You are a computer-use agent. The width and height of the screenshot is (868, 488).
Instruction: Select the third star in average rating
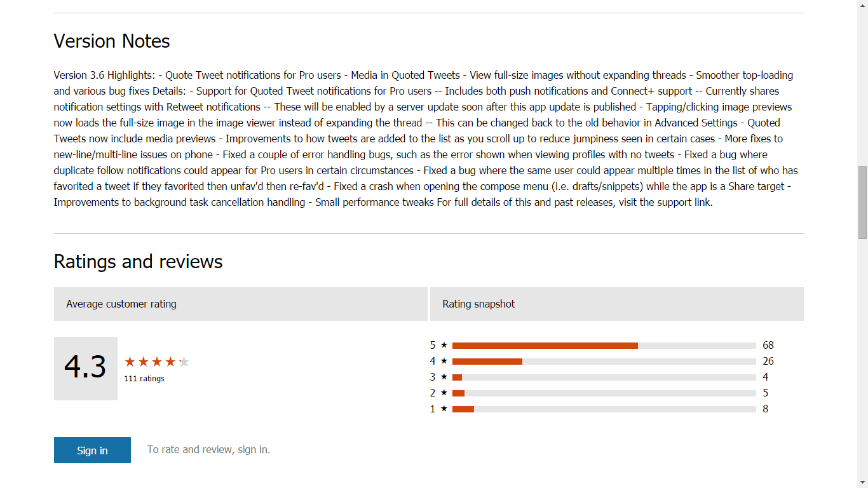(157, 362)
